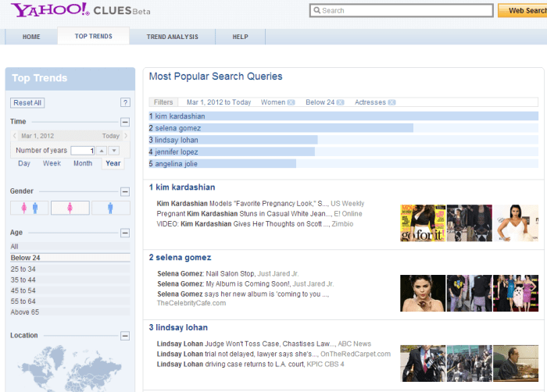The height and width of the screenshot is (392, 547).
Task: Select female-only gender icon
Action: tap(70, 208)
